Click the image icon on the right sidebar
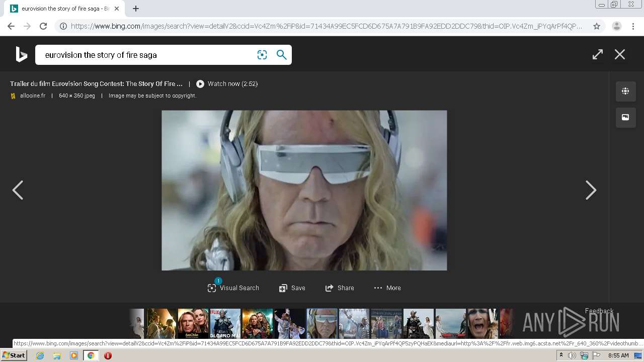This screenshot has height=362, width=644. (625, 117)
